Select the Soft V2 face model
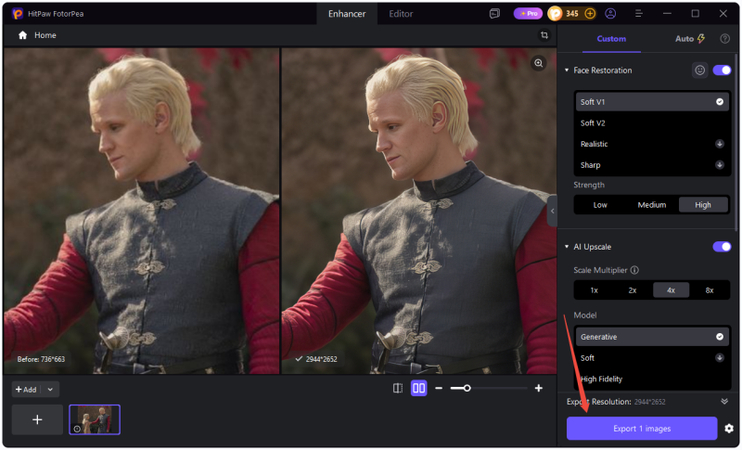 tap(652, 123)
